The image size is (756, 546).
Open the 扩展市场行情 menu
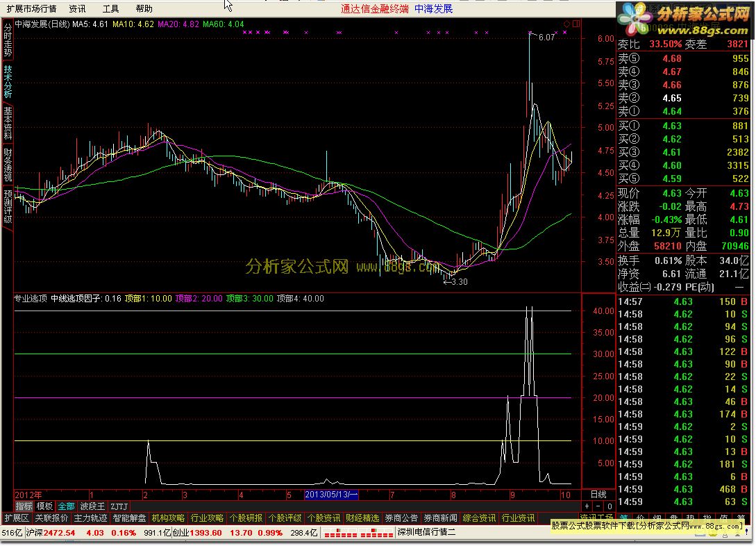point(31,8)
